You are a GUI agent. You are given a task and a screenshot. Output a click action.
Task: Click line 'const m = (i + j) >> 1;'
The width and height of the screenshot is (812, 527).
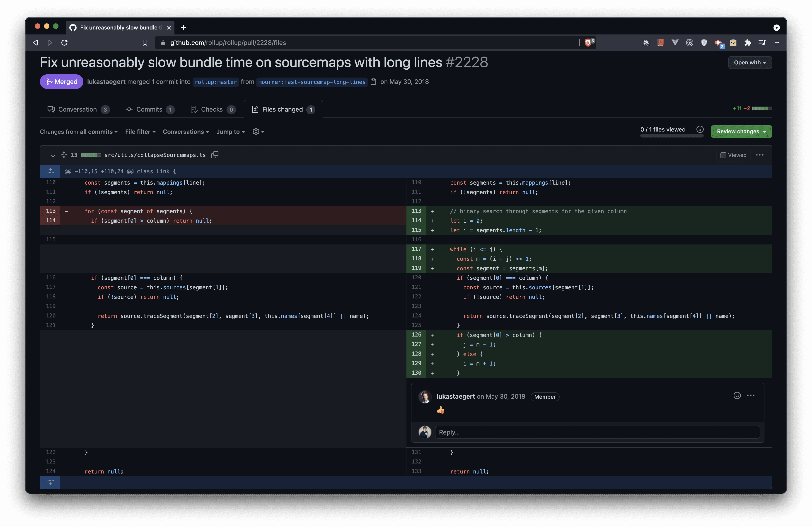494,259
